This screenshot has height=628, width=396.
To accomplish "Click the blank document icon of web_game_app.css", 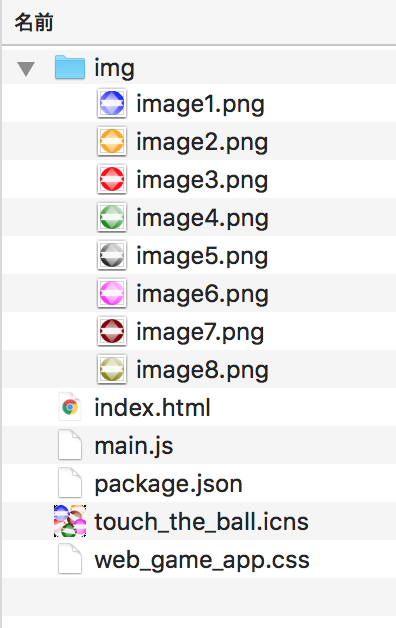I will (x=70, y=559).
